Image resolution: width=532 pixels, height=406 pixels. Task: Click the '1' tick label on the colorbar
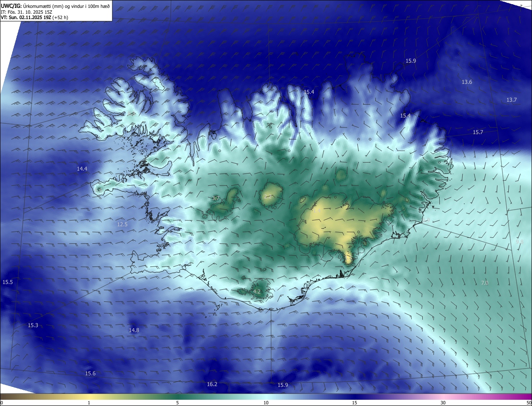pyautogui.click(x=89, y=403)
